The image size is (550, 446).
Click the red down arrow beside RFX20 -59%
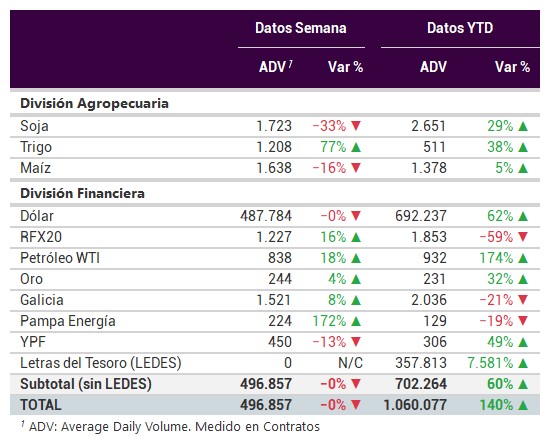[x=523, y=237]
